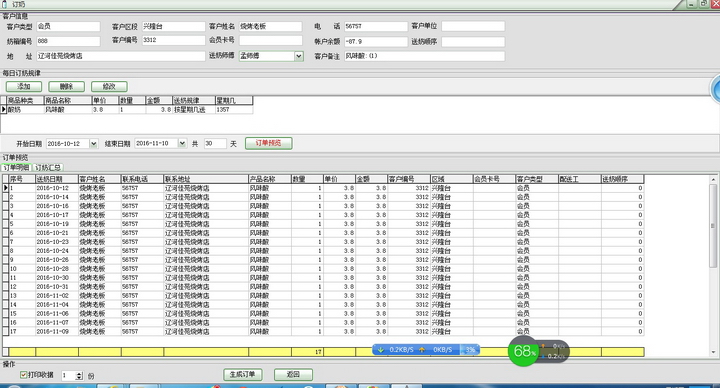This screenshot has height=388, width=720.
Task: Click the 区域 column header
Action: point(451,179)
